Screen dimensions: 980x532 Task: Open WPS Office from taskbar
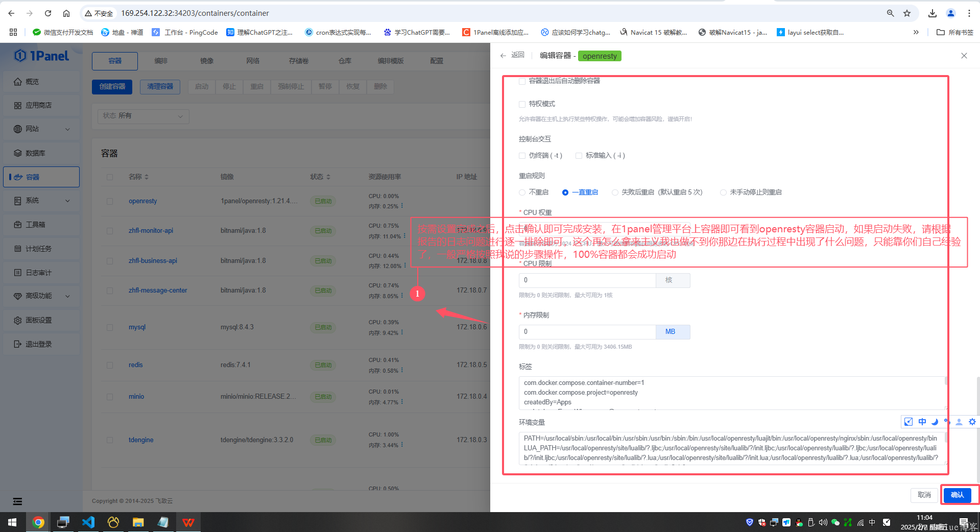188,522
